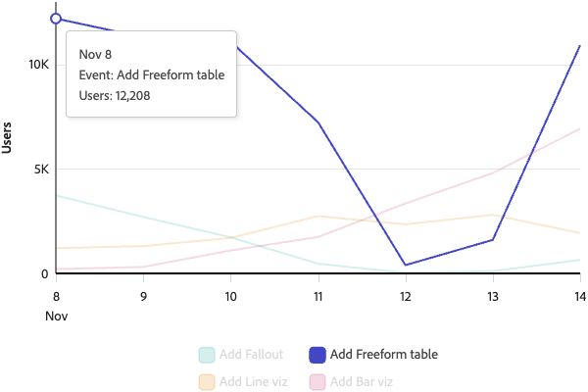Select the blue line's lowest point at 12

406,265
